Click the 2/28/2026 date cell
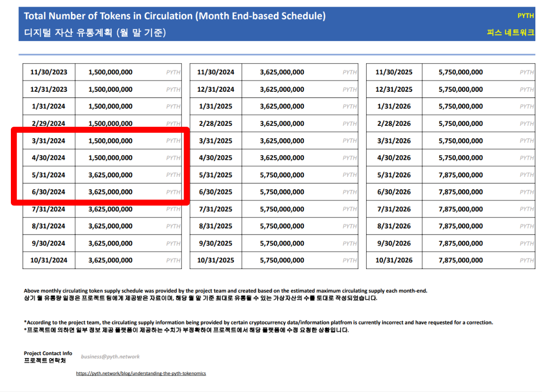This screenshot has height=392, width=542. [x=394, y=123]
